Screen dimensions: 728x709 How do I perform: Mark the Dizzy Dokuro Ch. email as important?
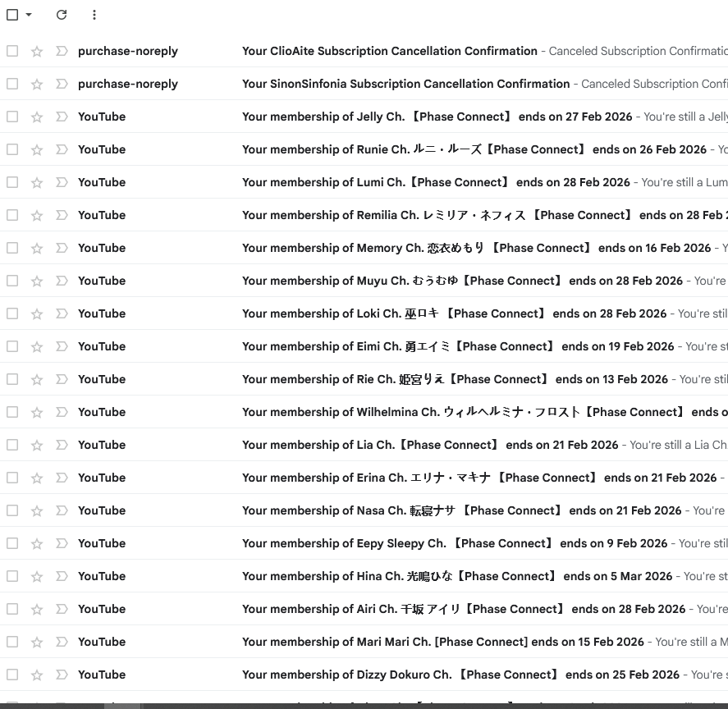pyautogui.click(x=62, y=675)
